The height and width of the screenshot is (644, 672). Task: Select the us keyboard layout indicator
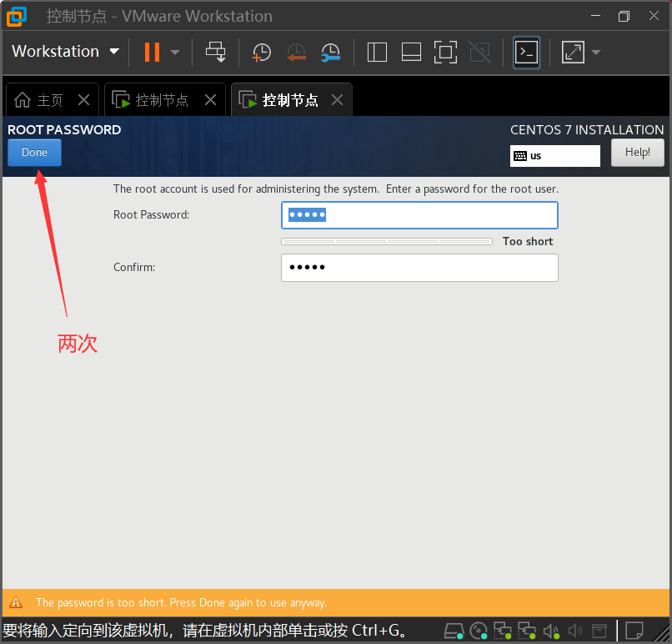pos(554,156)
